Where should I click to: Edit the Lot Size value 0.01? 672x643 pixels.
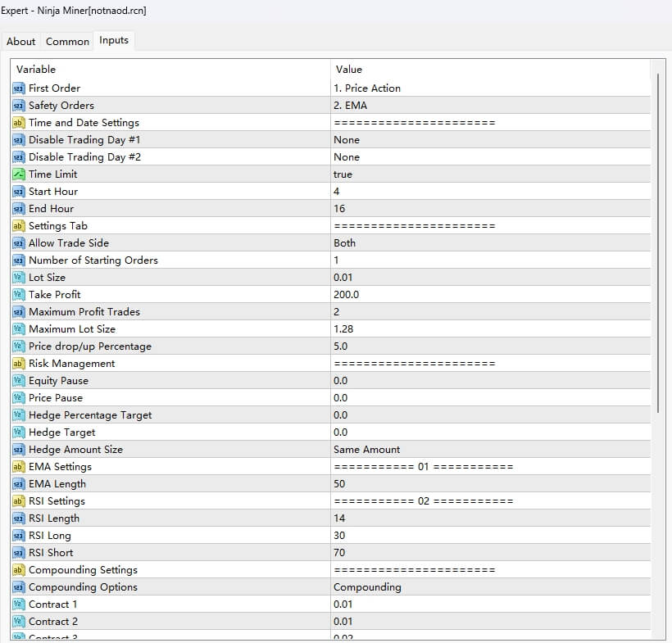[343, 278]
